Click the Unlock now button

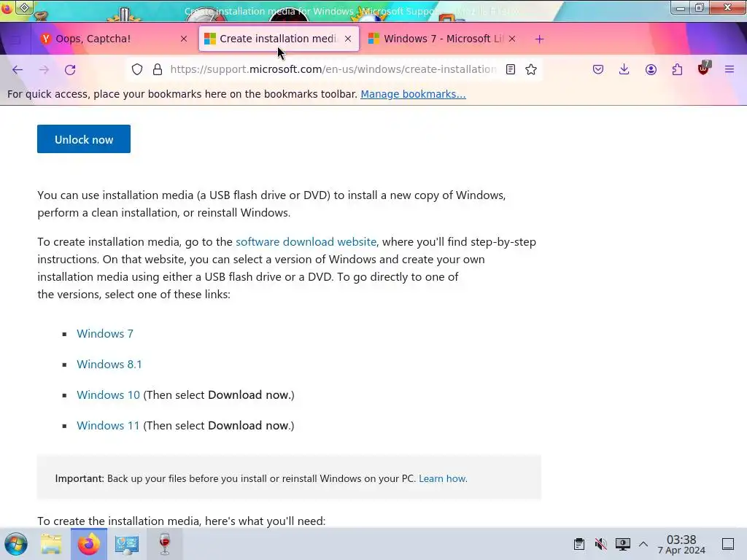point(84,139)
